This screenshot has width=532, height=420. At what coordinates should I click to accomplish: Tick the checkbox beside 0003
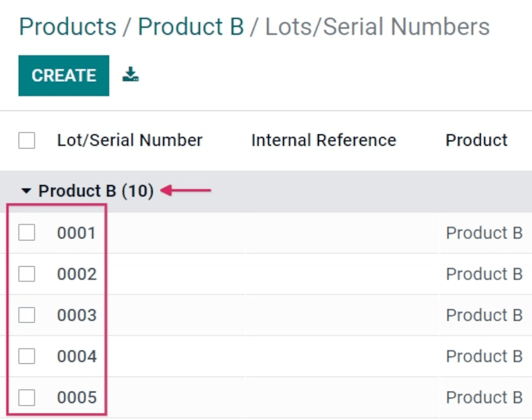tap(27, 315)
